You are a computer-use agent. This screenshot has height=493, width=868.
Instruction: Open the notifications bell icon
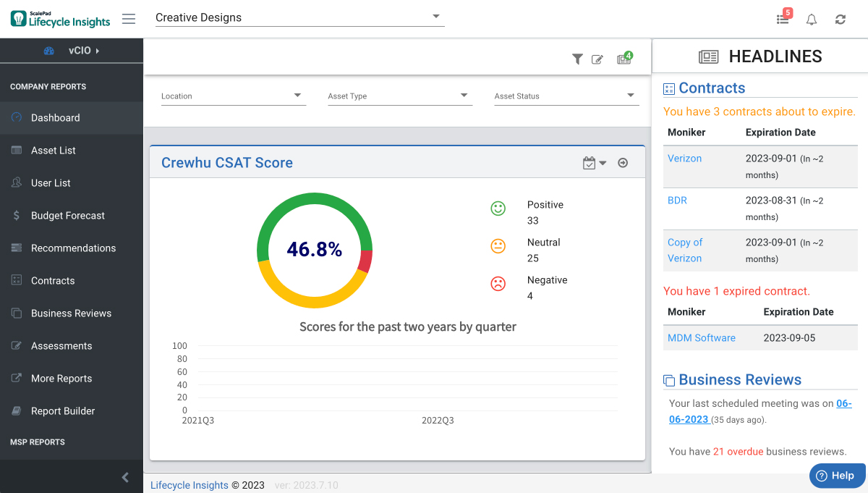click(x=811, y=19)
